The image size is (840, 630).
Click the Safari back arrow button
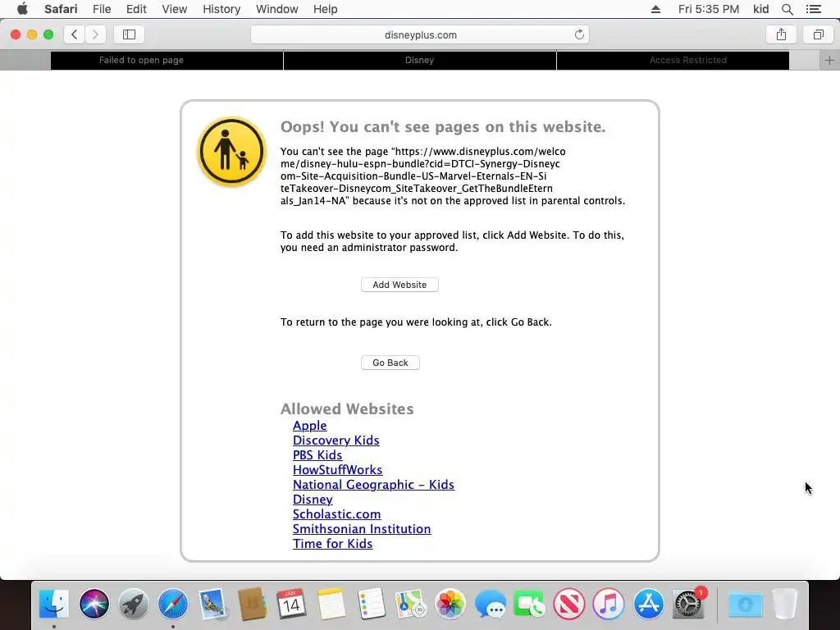pyautogui.click(x=75, y=34)
